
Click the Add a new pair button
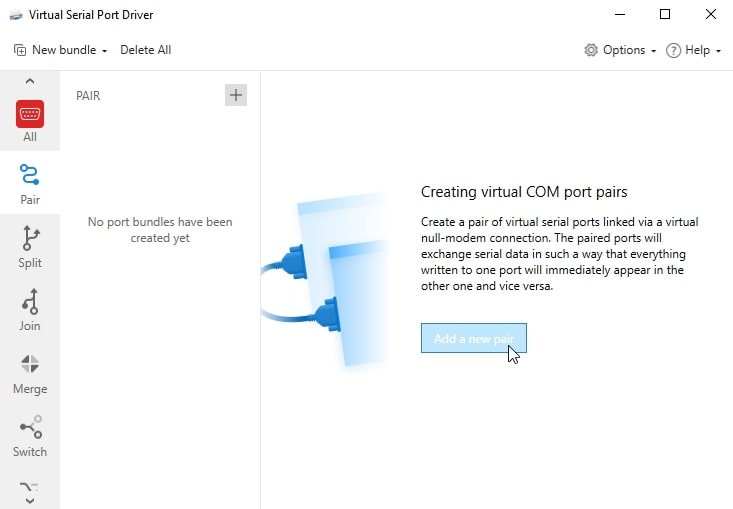click(x=474, y=338)
